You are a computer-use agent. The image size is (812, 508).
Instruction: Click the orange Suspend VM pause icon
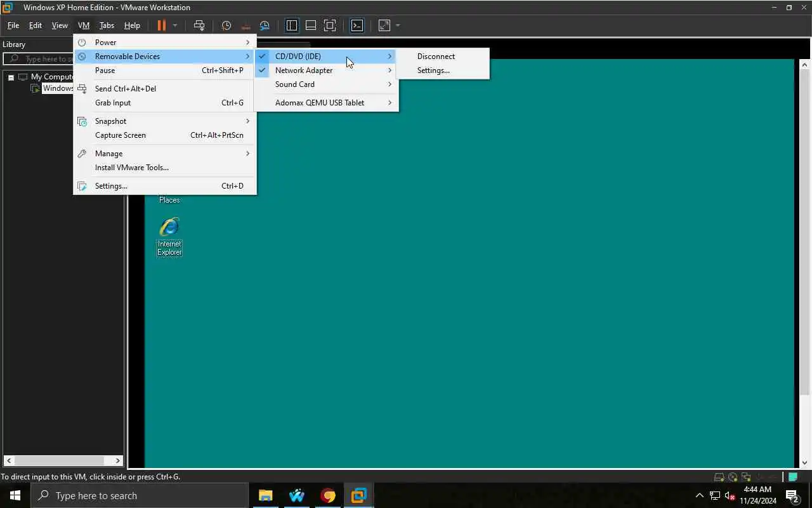coord(161,25)
